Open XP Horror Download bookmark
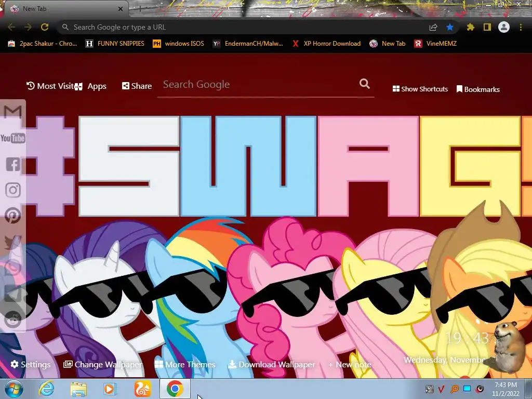This screenshot has width=532, height=399. click(326, 44)
